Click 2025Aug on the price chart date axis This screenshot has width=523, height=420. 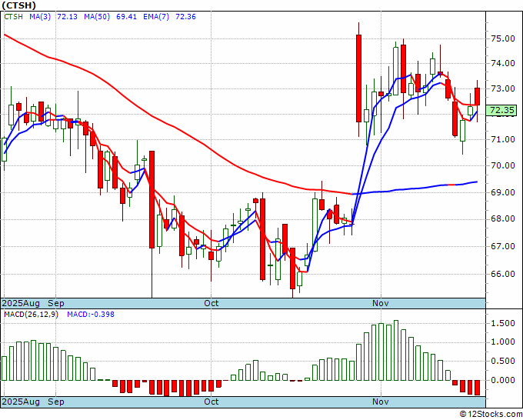tap(21, 303)
